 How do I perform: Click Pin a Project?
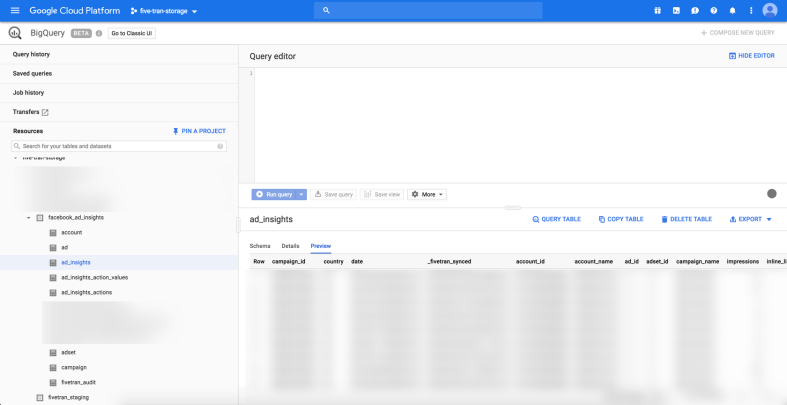pos(199,131)
